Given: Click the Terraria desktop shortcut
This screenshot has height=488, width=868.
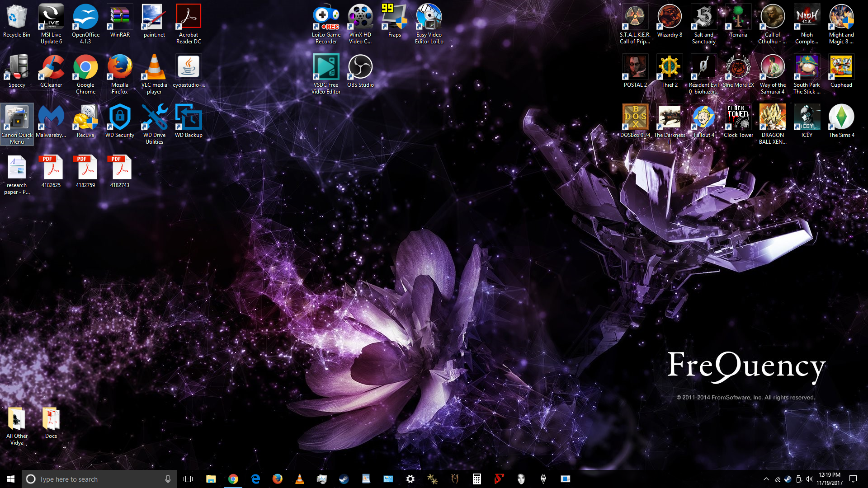Looking at the screenshot, I should pyautogui.click(x=738, y=21).
